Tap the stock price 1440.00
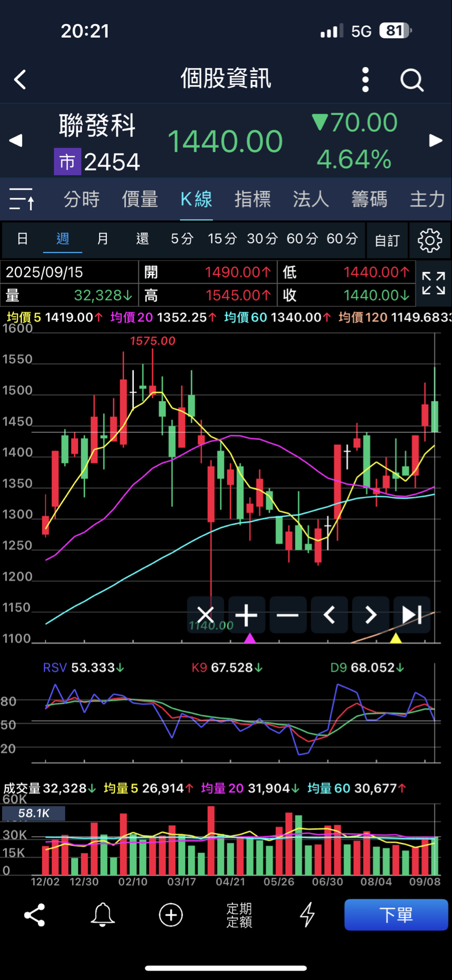Screen dimensions: 452x980 coord(225,141)
